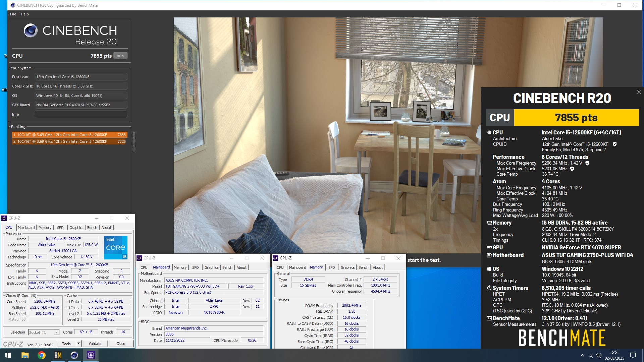Switch to Graphics tab in right CPU-Z window

[x=348, y=267]
